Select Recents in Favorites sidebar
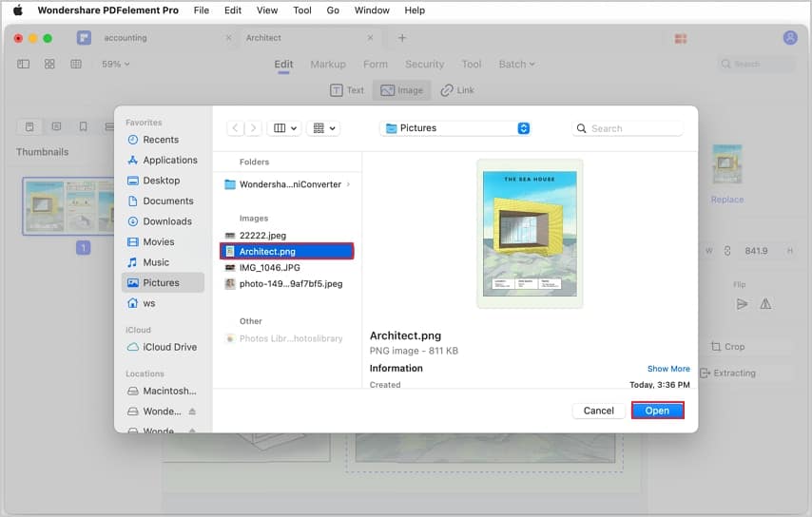 (x=162, y=140)
